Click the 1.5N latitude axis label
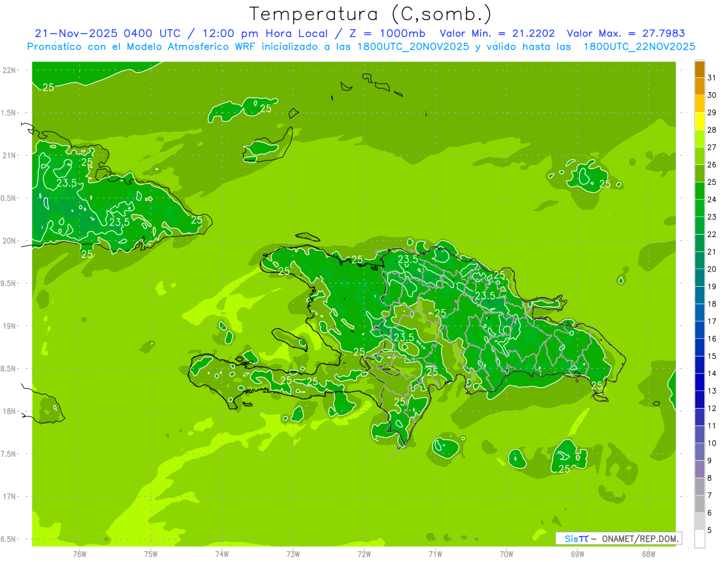This screenshot has height=562, width=728. coord(9,113)
